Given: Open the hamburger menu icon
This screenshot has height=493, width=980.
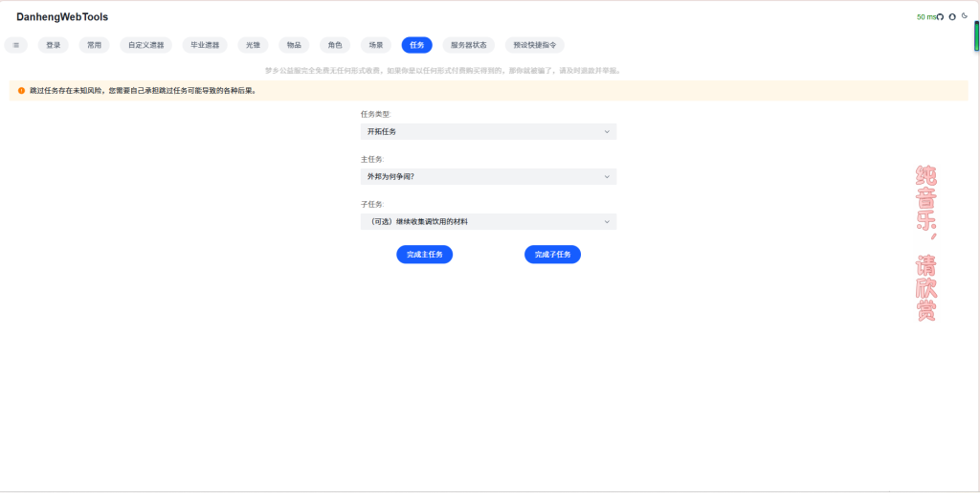Looking at the screenshot, I should coord(15,45).
